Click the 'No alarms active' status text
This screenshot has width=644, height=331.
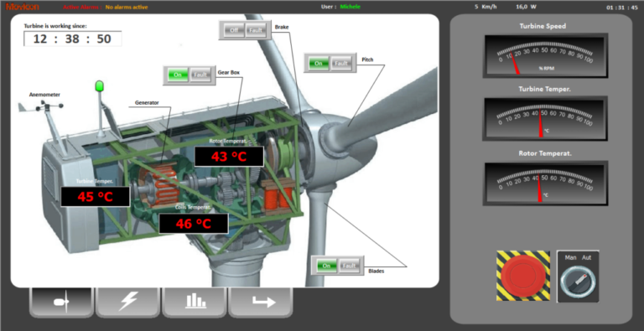click(127, 8)
